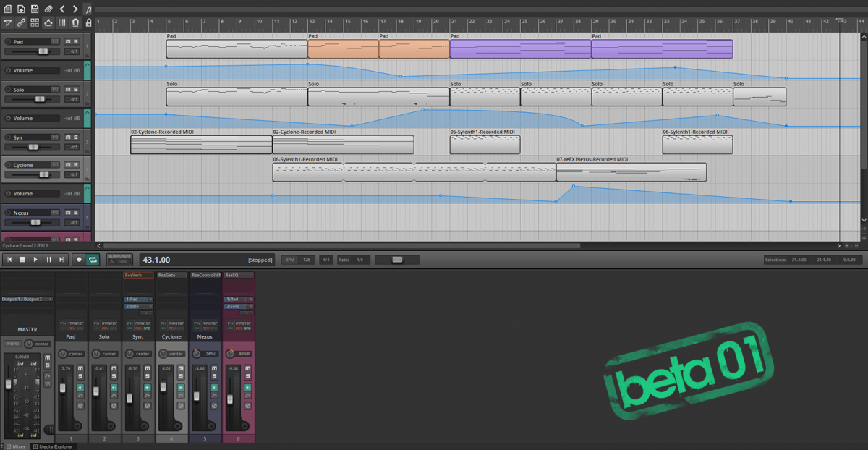Toggle the lock icon in toolbar
This screenshot has height=450, width=868.
(88, 22)
